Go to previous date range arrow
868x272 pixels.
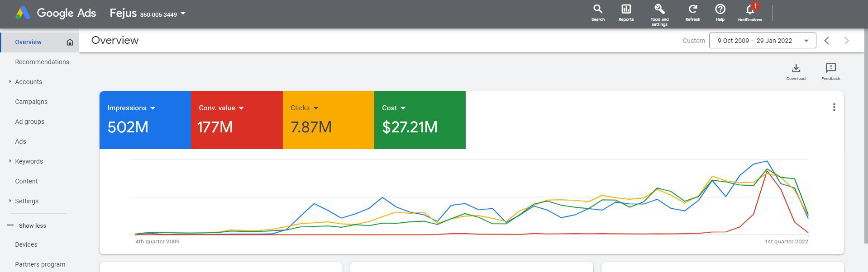[826, 41]
